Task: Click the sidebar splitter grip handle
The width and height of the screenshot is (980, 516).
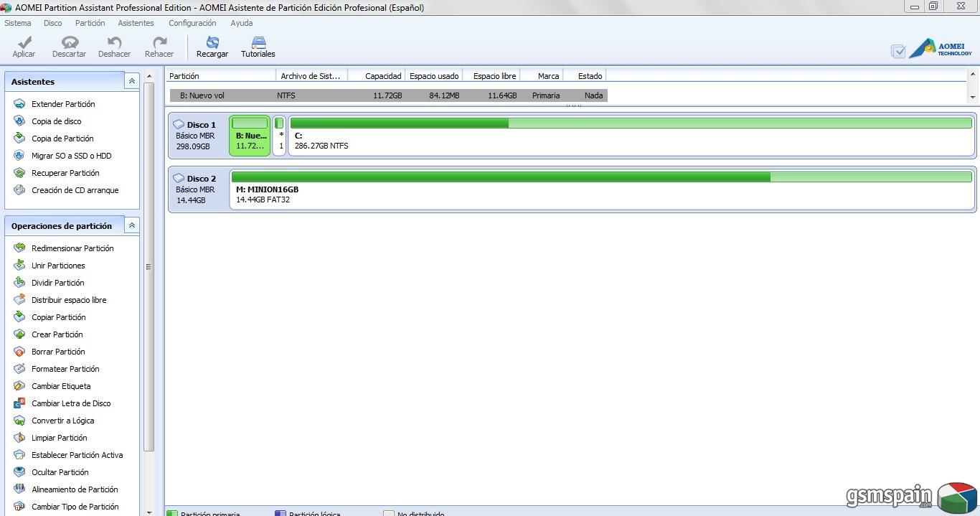Action: pyautogui.click(x=149, y=266)
